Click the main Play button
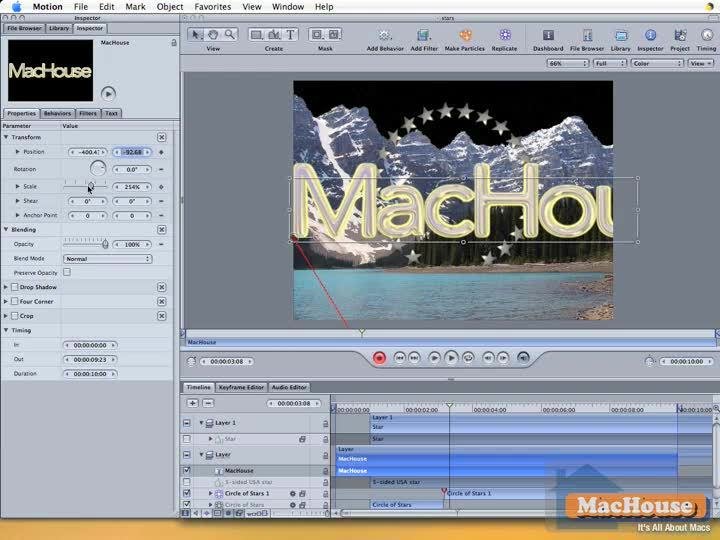The height and width of the screenshot is (540, 720). 451,358
